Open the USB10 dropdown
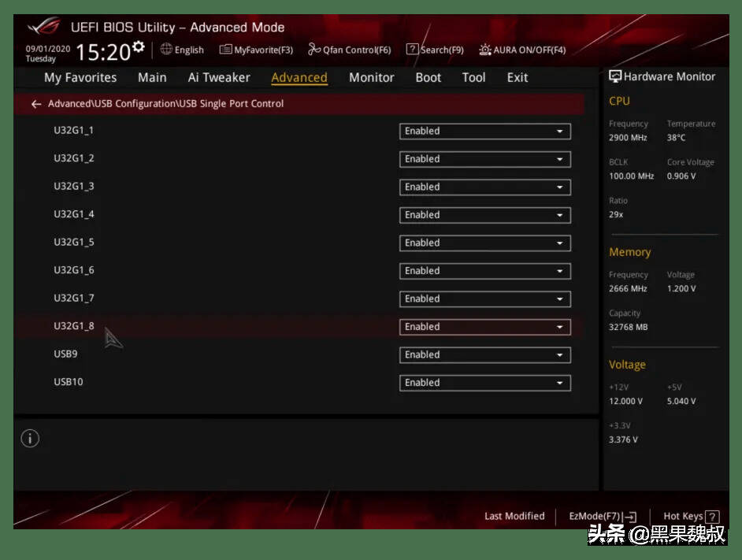Screen dimensions: 742x560 pyautogui.click(x=485, y=383)
